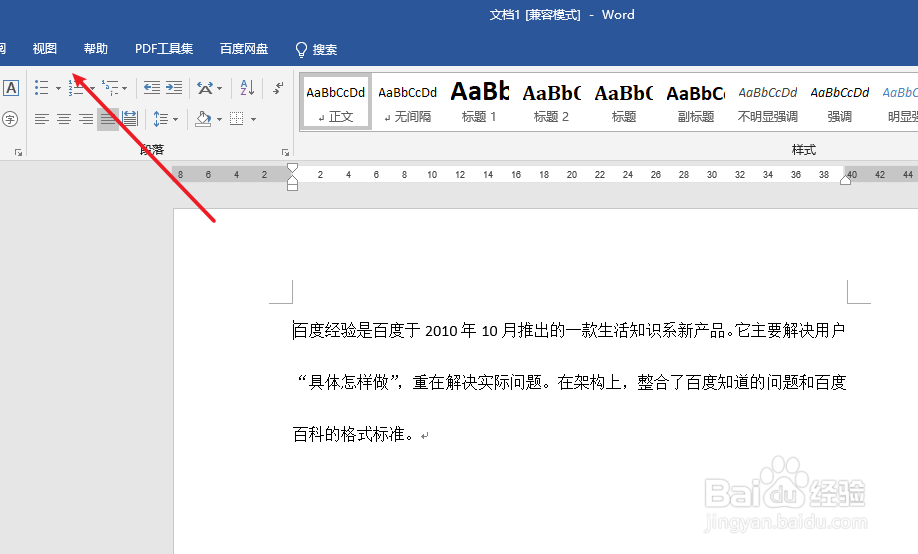Click first-line indent ruler marker
918x554 pixels.
pyautogui.click(x=292, y=169)
